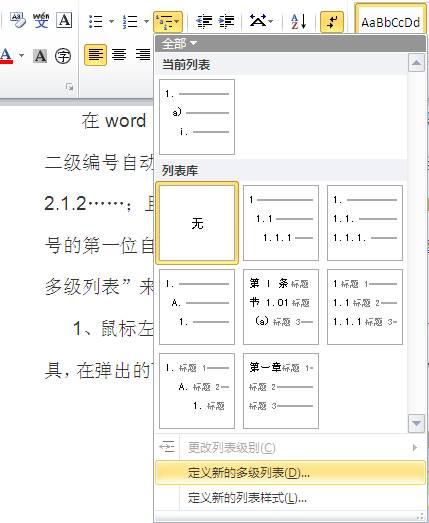Open the 全部 filter dropdown

(179, 43)
